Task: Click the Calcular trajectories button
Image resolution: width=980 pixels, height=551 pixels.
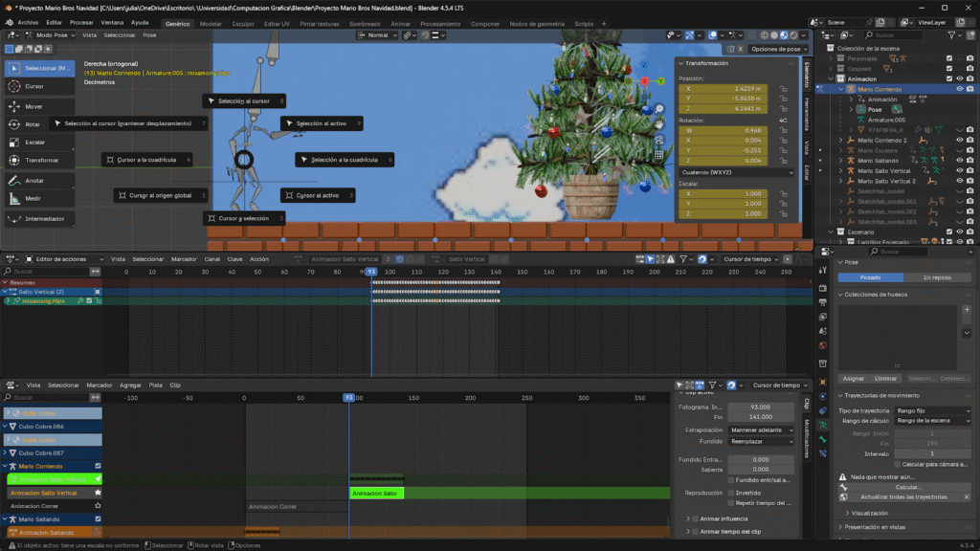Action: [908, 487]
